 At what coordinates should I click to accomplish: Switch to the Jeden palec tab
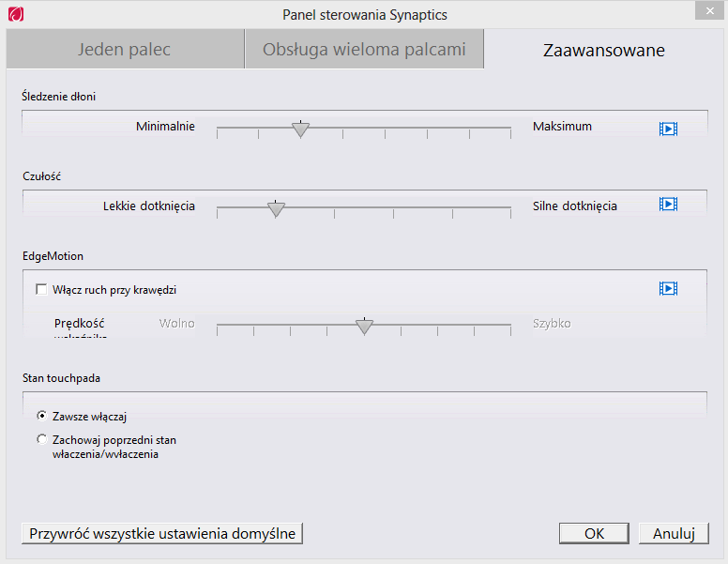click(x=125, y=49)
